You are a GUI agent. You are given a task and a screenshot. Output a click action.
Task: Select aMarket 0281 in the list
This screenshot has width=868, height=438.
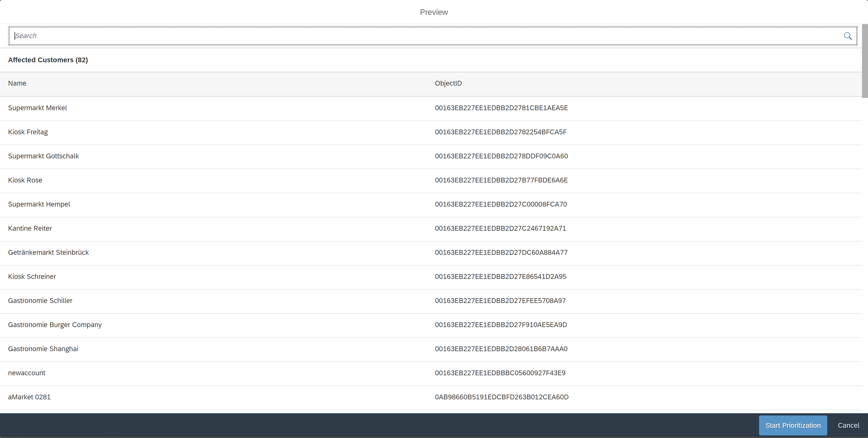pos(29,397)
